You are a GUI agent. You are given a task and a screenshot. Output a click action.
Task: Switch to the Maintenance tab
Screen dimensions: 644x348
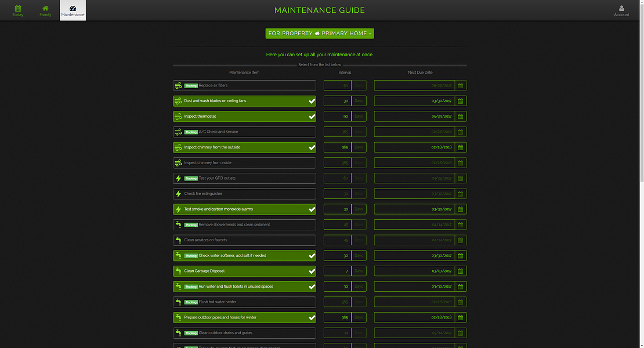[x=73, y=10]
